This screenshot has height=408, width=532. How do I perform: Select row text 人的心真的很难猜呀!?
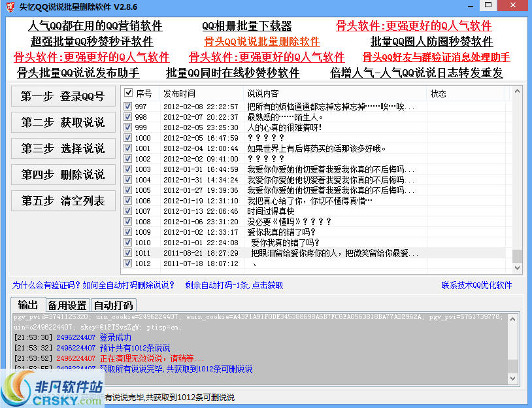[x=285, y=127]
